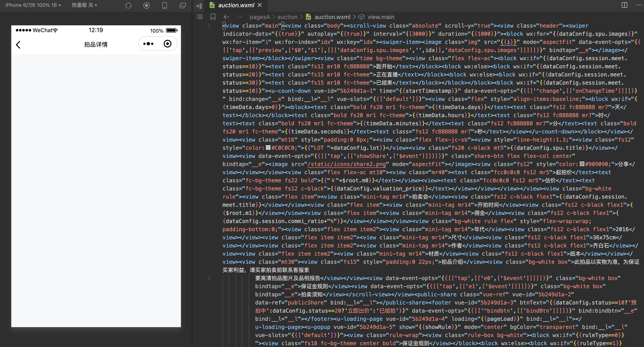The height and width of the screenshot is (347, 644).
Task: Open the detached simulator window icon
Action: click(183, 5)
